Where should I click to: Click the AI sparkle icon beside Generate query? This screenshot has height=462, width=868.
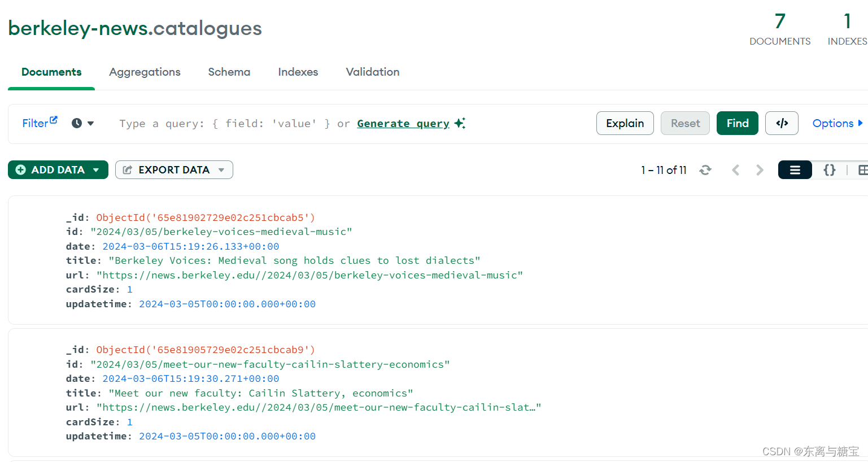[x=460, y=123]
